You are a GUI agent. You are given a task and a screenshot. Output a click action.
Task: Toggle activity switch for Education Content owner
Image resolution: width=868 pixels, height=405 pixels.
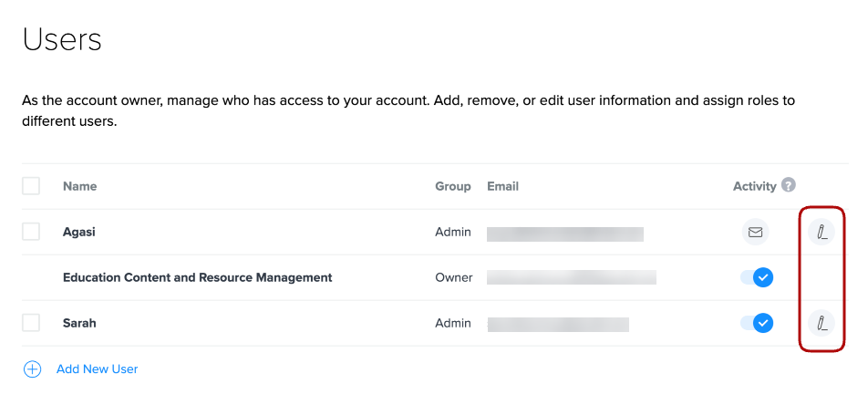pos(757,277)
